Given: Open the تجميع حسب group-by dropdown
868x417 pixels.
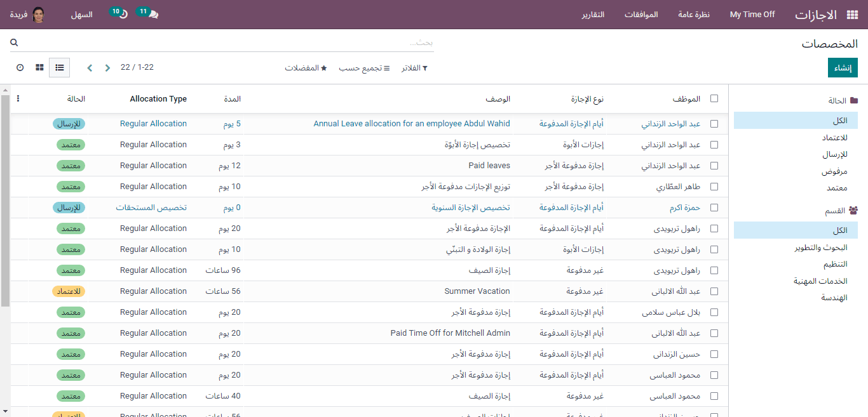Looking at the screenshot, I should 364,68.
